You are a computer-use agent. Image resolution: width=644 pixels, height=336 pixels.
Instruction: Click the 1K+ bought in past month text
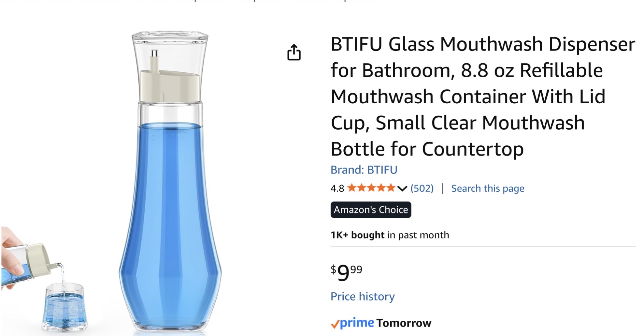(390, 235)
